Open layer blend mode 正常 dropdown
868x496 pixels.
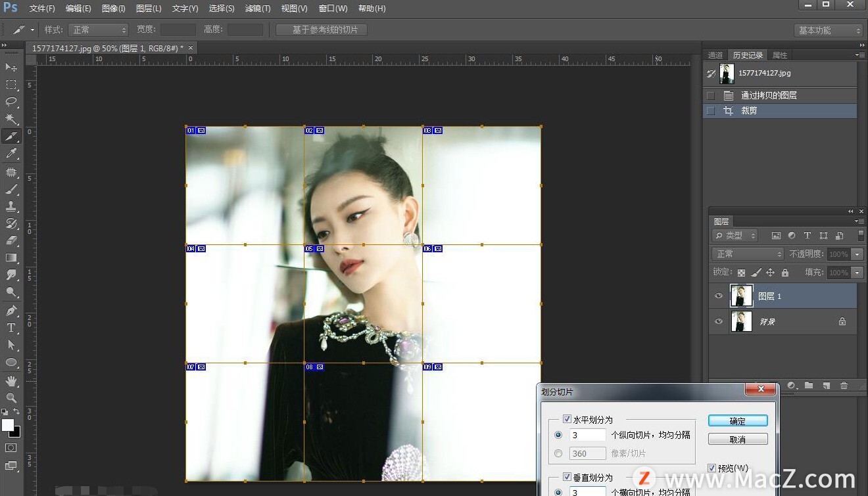pos(748,254)
